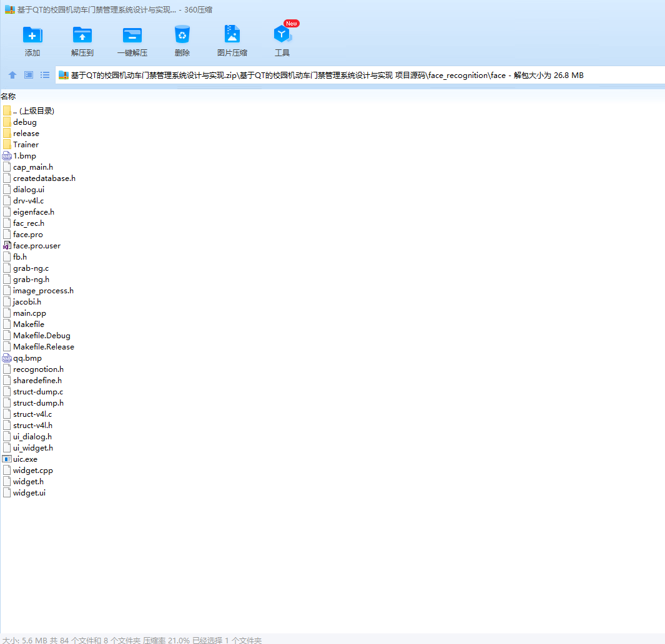This screenshot has width=665, height=644.
Task: Select the recognotion.h file
Action: point(34,369)
